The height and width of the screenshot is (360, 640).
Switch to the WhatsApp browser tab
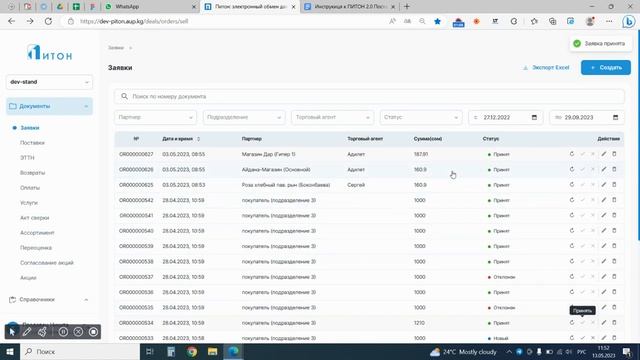(x=149, y=7)
